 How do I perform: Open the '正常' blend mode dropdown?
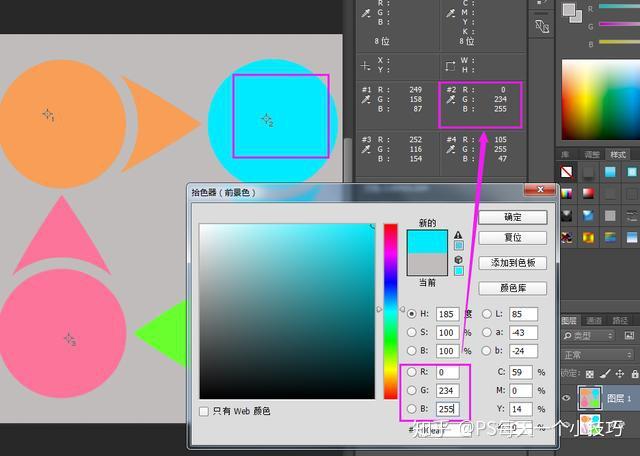pyautogui.click(x=597, y=355)
